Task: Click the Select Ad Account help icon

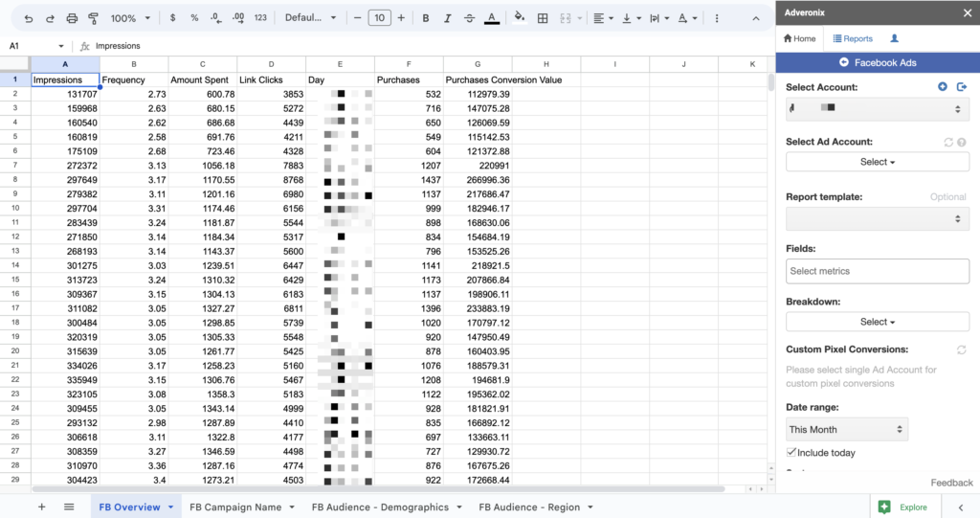Action: [x=962, y=142]
